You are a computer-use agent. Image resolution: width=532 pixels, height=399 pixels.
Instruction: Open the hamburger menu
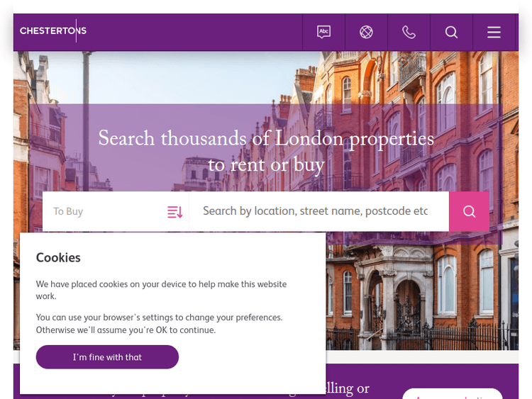click(x=494, y=32)
